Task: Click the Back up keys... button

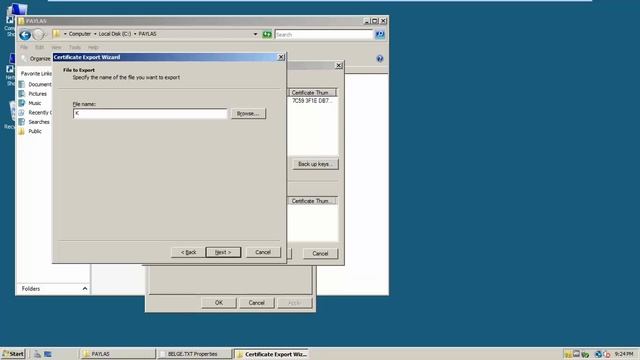Action: (315, 164)
